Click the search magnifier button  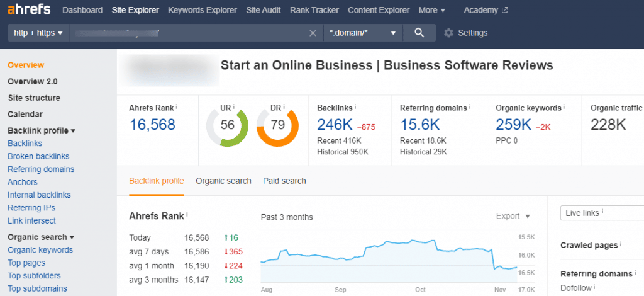pyautogui.click(x=419, y=33)
